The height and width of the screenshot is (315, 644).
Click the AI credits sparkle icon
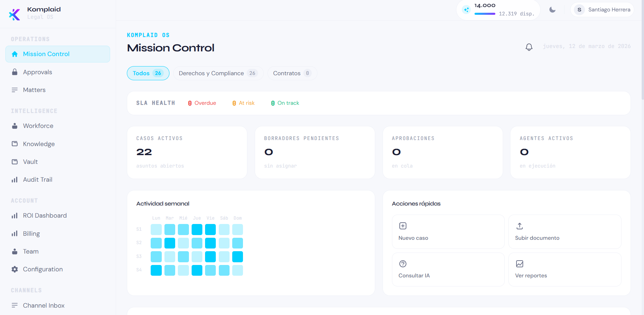[466, 10]
